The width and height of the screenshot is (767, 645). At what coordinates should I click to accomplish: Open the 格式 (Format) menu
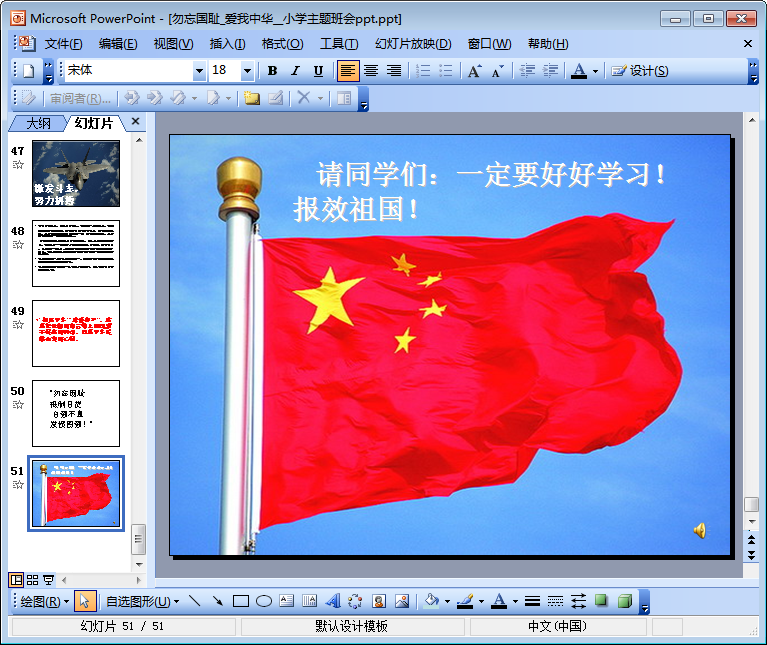(283, 44)
